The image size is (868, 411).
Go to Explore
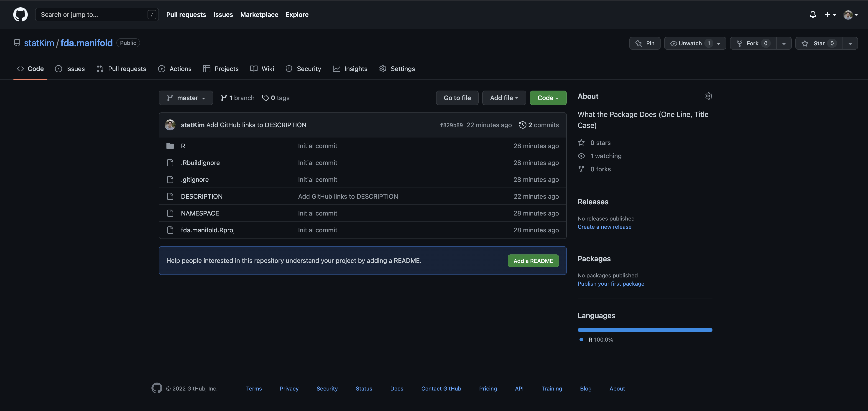(x=297, y=15)
